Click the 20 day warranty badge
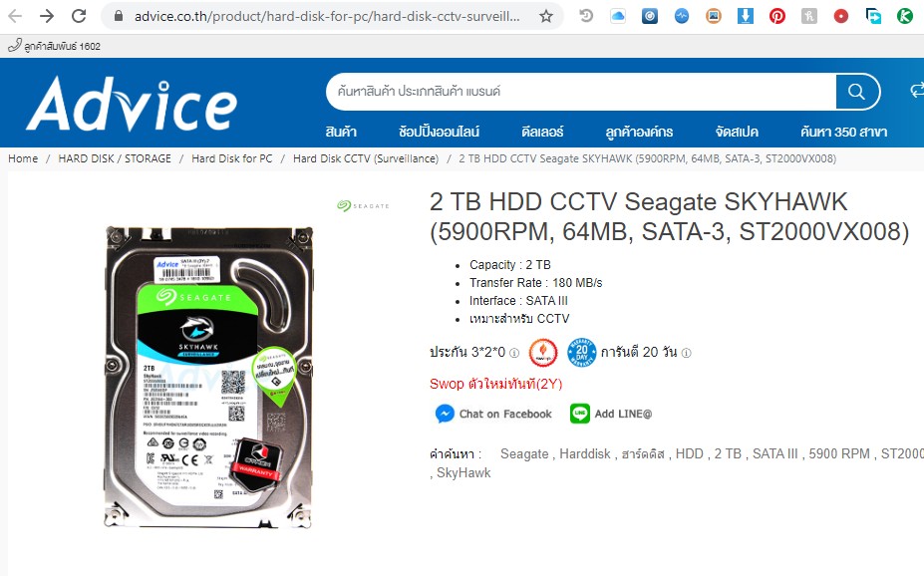Image resolution: width=924 pixels, height=576 pixels. (x=582, y=352)
